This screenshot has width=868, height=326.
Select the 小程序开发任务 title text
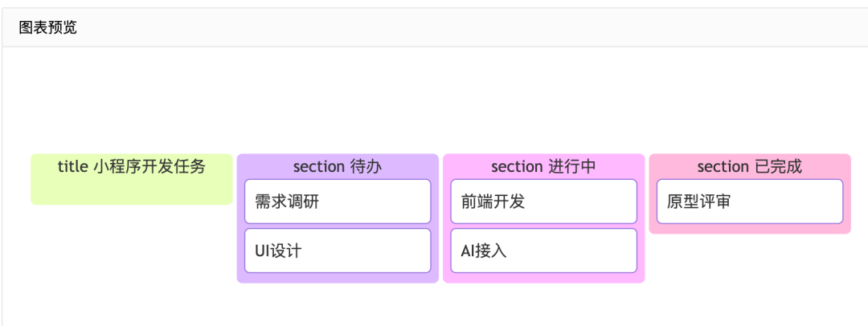(x=149, y=166)
